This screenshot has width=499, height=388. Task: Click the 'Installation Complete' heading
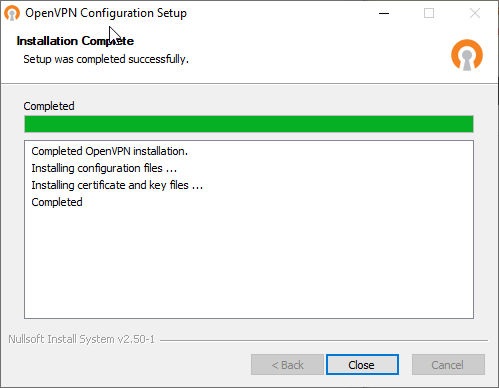tap(75, 41)
